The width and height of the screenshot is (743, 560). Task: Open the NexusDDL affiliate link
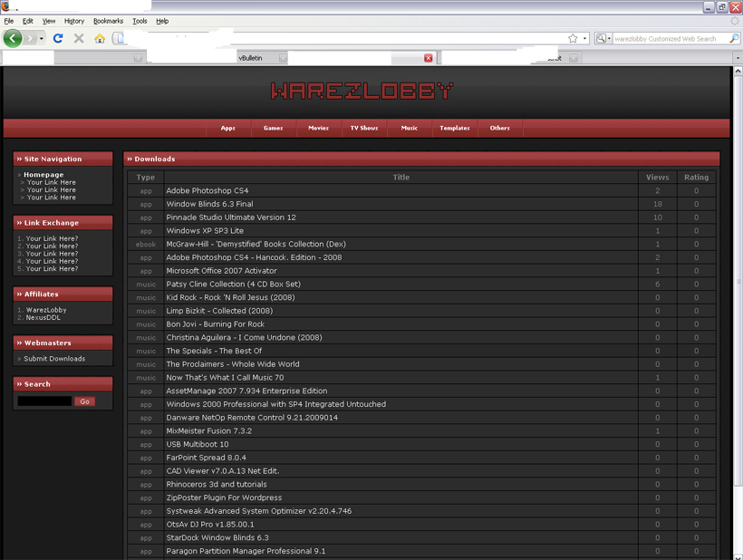click(45, 318)
